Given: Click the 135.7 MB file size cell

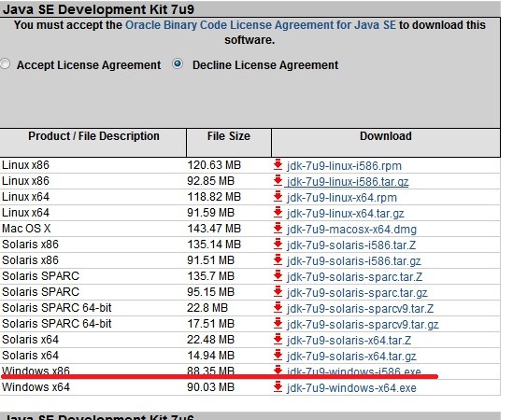Looking at the screenshot, I should 210,276.
